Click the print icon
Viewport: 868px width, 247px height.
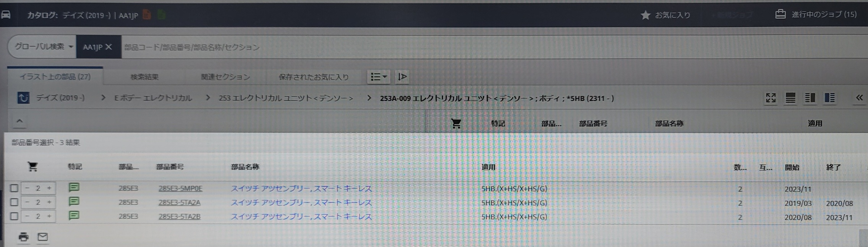tap(23, 237)
